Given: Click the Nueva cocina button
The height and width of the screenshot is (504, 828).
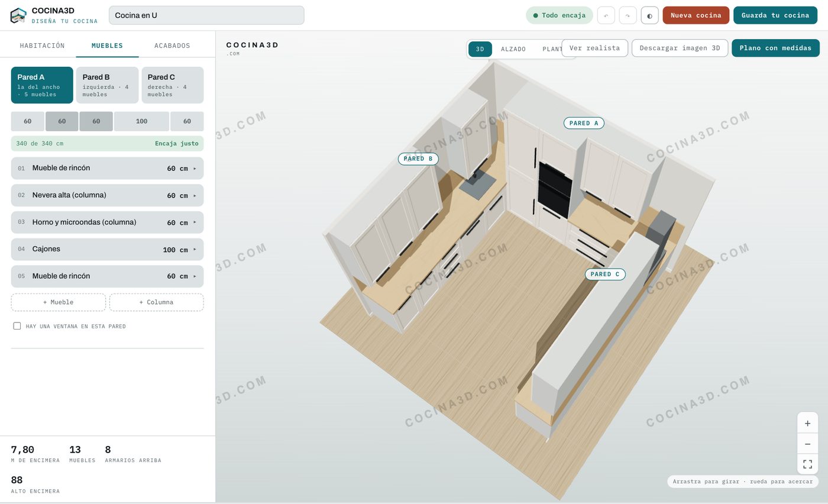Looking at the screenshot, I should pyautogui.click(x=696, y=15).
